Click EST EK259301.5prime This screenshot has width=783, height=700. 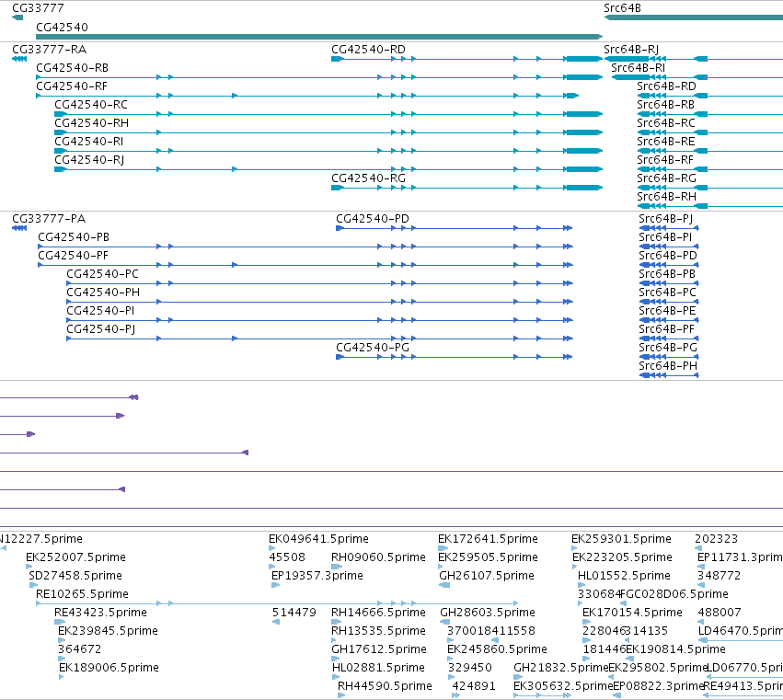[x=621, y=539]
